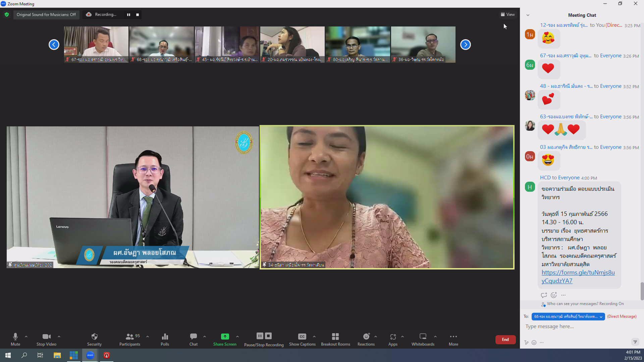This screenshot has height=362, width=644.
Task: Mute the microphone
Action: [15, 337]
